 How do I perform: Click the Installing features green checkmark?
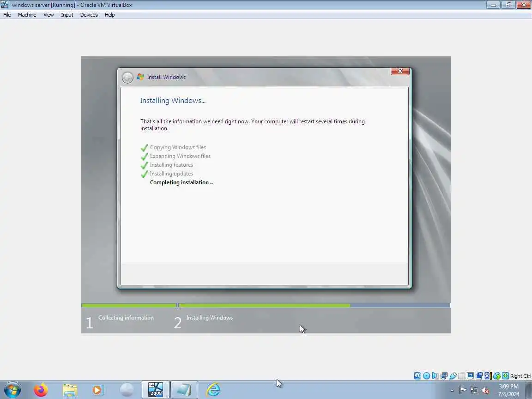coord(144,165)
